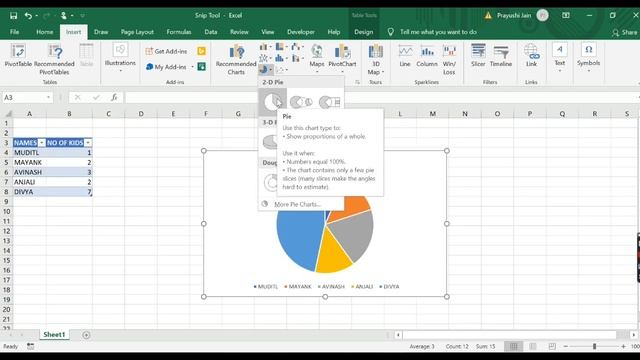Switch to the Draw tab
The image size is (640, 360).
tap(101, 32)
